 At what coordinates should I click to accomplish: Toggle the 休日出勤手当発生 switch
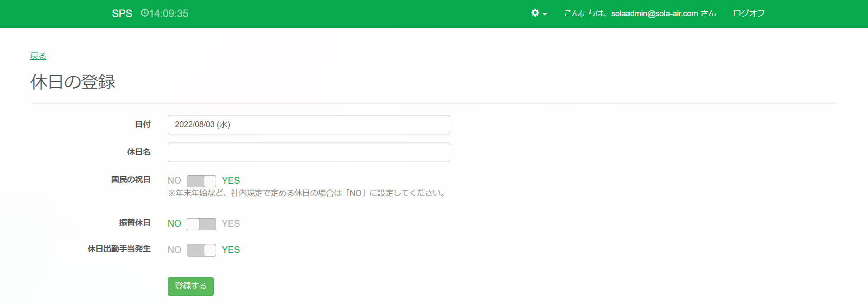click(x=201, y=250)
